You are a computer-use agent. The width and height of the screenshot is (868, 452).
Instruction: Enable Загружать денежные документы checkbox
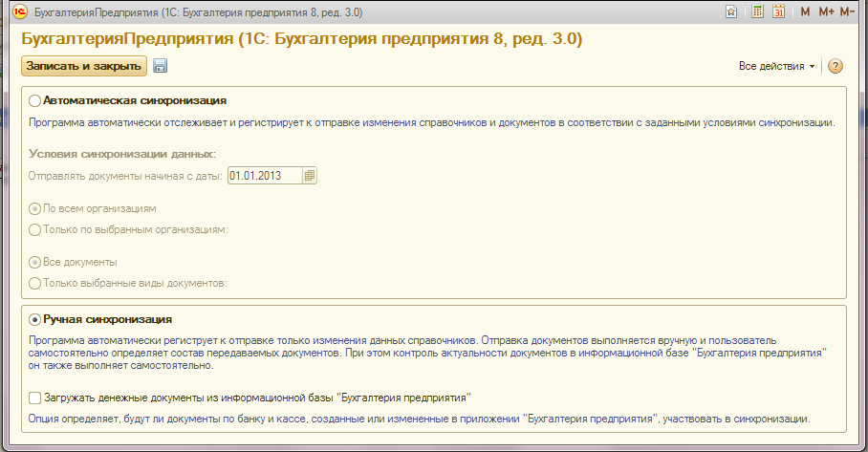[x=34, y=398]
